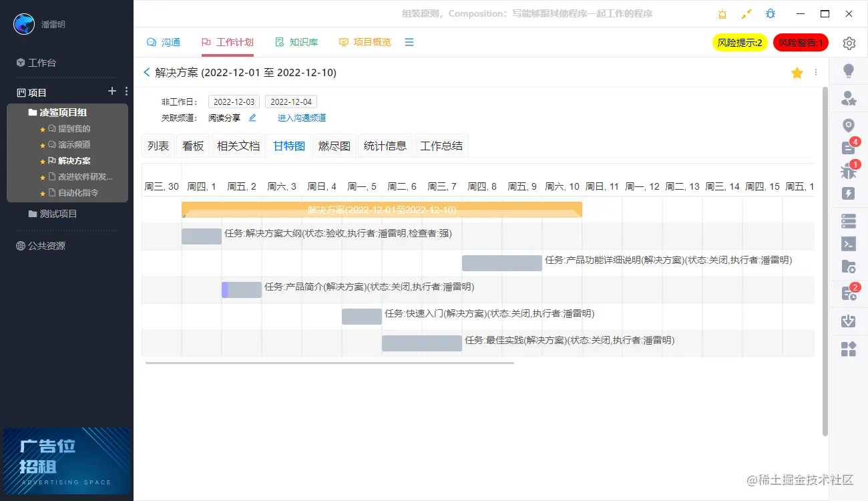Screen dimensions: 868x501
Task: Click the page vertical scrollbar
Action: 825,261
